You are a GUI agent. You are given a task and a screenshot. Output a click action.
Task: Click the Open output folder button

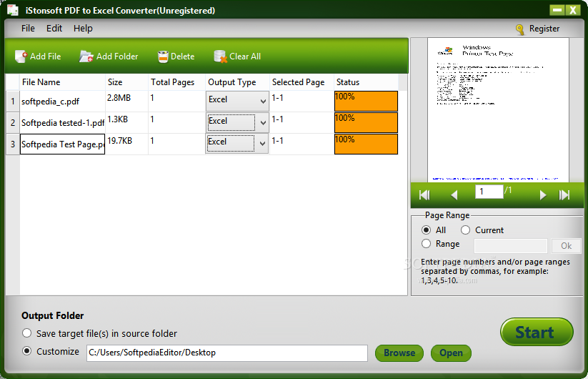451,353
